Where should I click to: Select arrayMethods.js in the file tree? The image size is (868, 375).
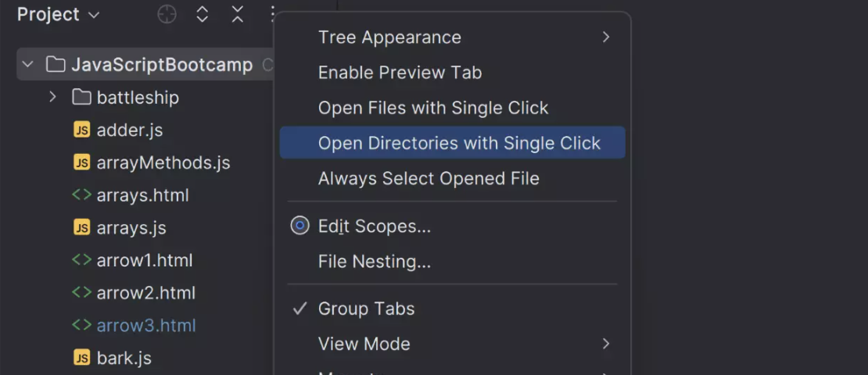[x=163, y=162]
